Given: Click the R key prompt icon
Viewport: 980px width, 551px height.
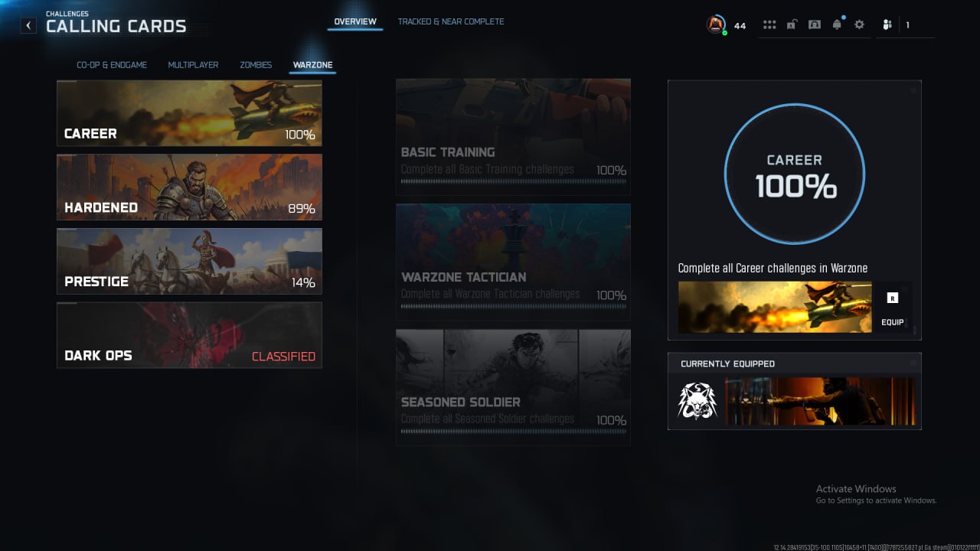Looking at the screenshot, I should pyautogui.click(x=892, y=298).
